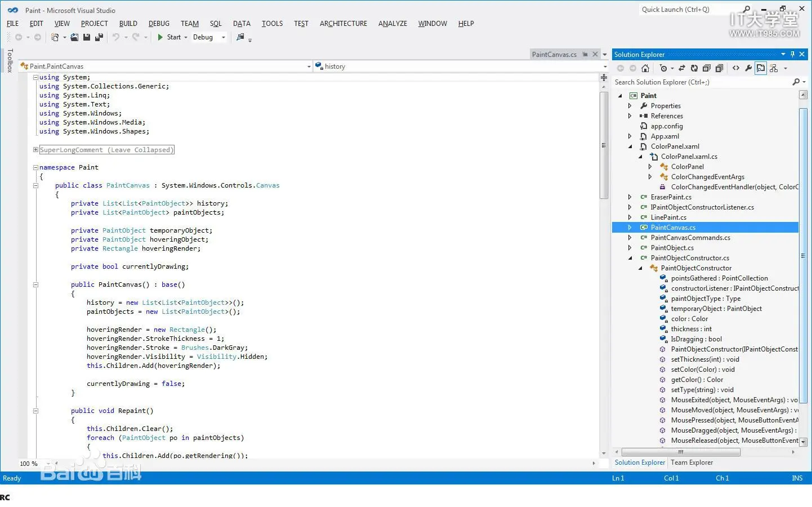Collapse the ColorPanel.xaml tree node
Image resolution: width=812 pixels, height=507 pixels.
click(630, 146)
